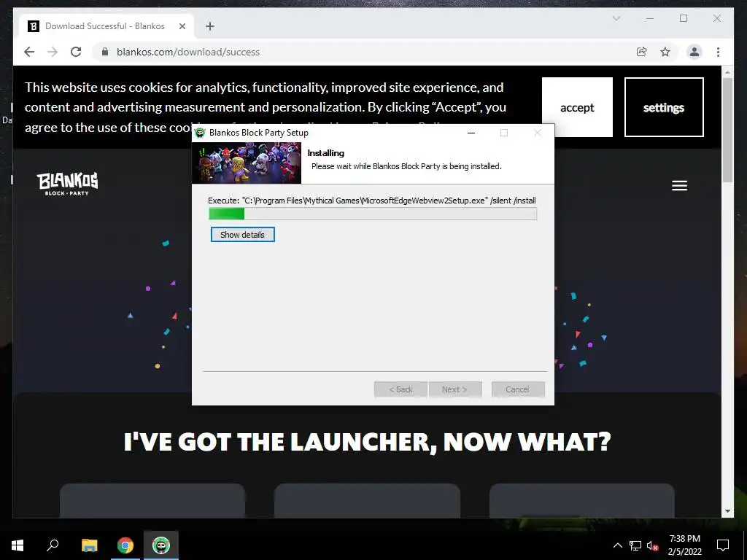Click the Execute command line text
This screenshot has height=560, width=747.
point(372,201)
